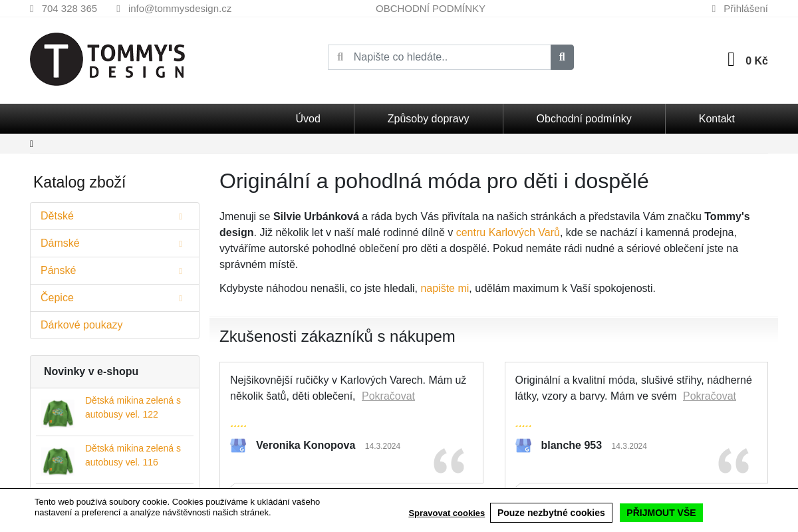Click the Pokračovat link in Veronika's review
798x532 pixels.
[388, 396]
